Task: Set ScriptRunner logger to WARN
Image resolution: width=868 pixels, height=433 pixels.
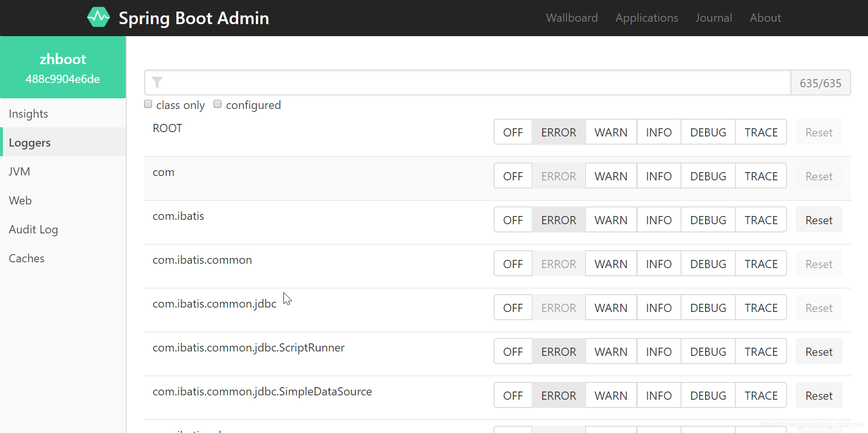Action: [611, 352]
